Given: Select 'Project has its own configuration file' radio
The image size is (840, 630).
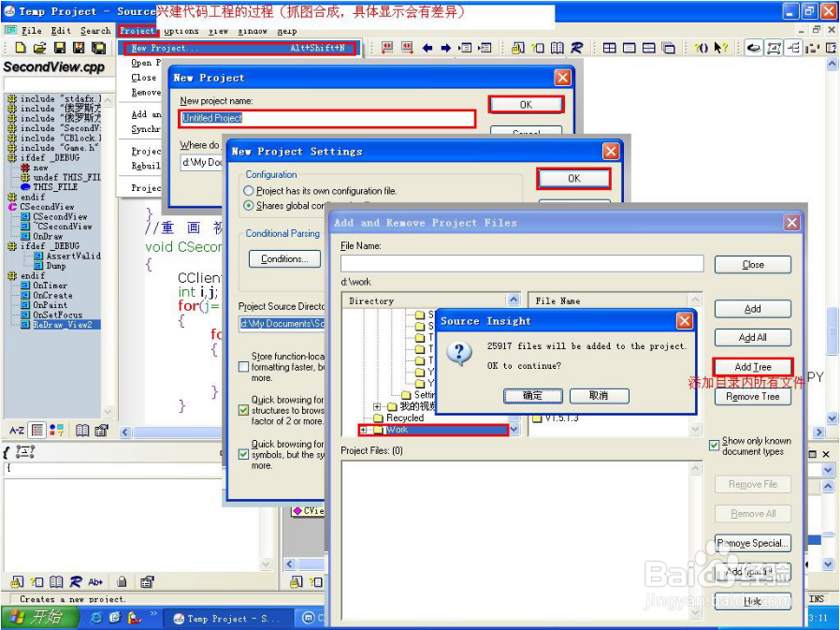Looking at the screenshot, I should click(x=249, y=191).
